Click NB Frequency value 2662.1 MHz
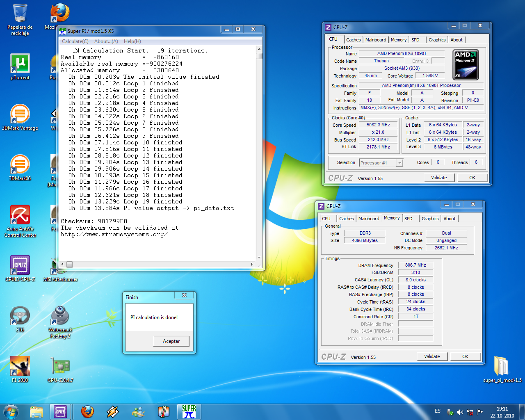 446,248
